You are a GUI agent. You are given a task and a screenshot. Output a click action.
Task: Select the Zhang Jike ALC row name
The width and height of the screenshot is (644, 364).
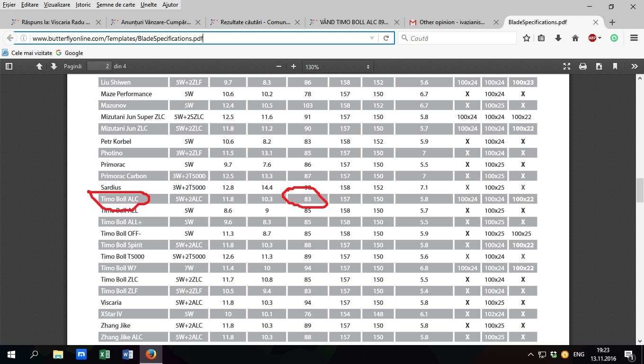pos(122,337)
